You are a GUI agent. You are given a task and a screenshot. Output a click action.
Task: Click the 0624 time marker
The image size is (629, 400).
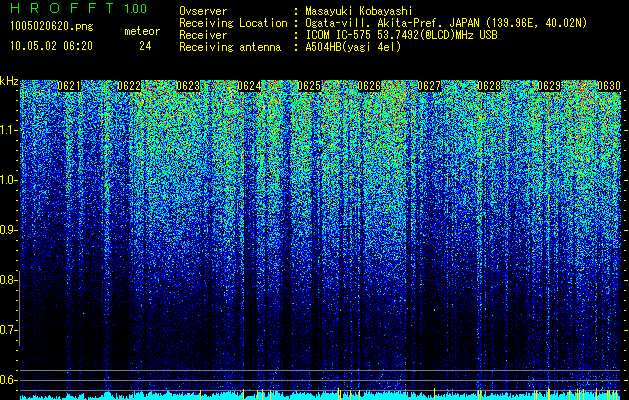[x=250, y=86]
